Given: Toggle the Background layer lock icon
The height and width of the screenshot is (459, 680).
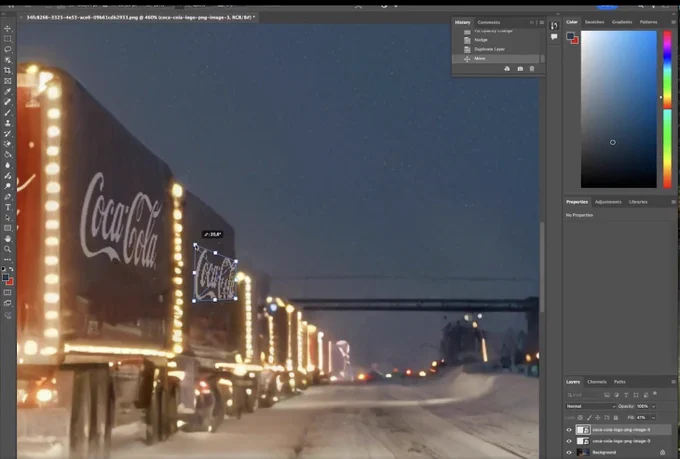Looking at the screenshot, I should (662, 452).
